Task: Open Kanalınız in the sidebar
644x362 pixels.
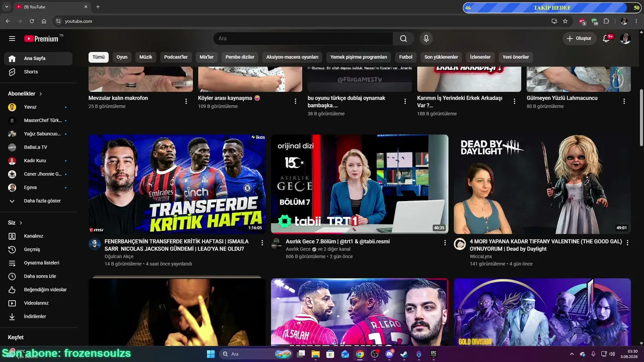Action: click(x=38, y=236)
